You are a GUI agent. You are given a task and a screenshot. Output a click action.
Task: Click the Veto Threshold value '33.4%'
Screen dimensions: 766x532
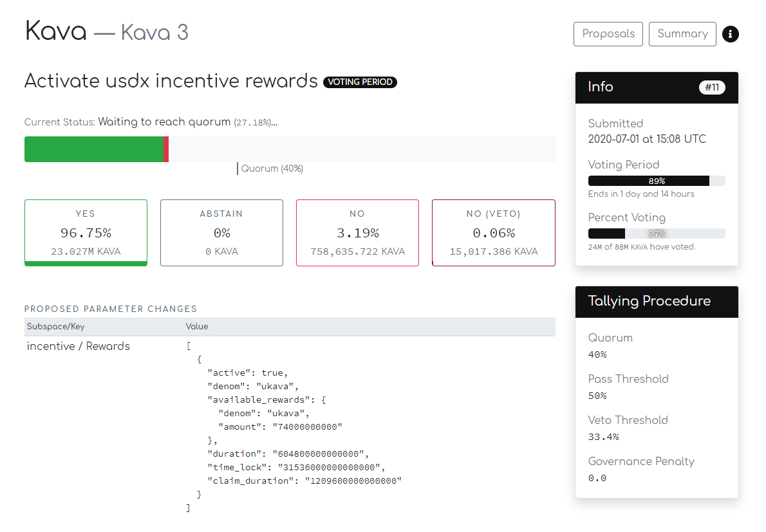pos(603,437)
